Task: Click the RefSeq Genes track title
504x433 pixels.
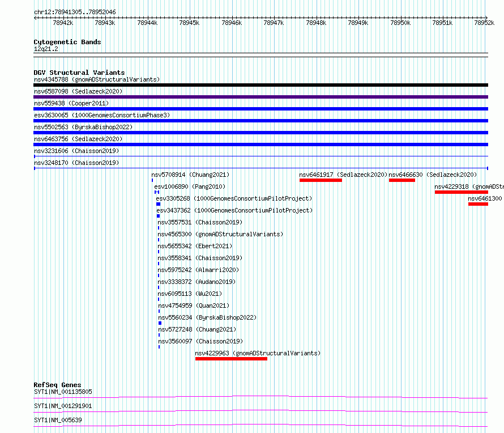Action: [57, 385]
